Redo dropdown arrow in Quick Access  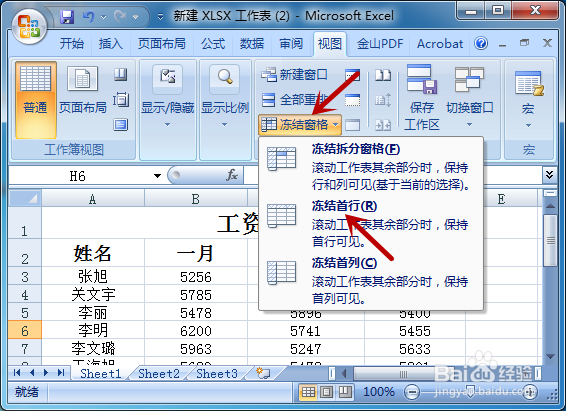point(135,17)
